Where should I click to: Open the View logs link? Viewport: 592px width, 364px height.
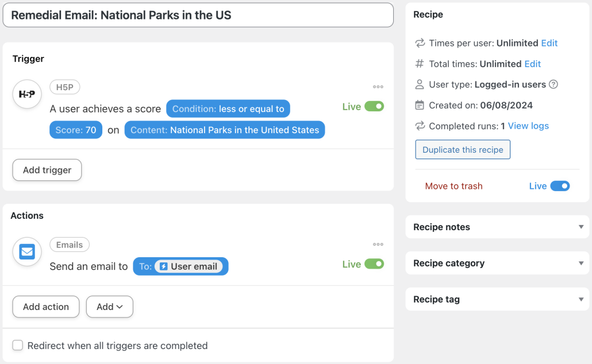tap(528, 126)
